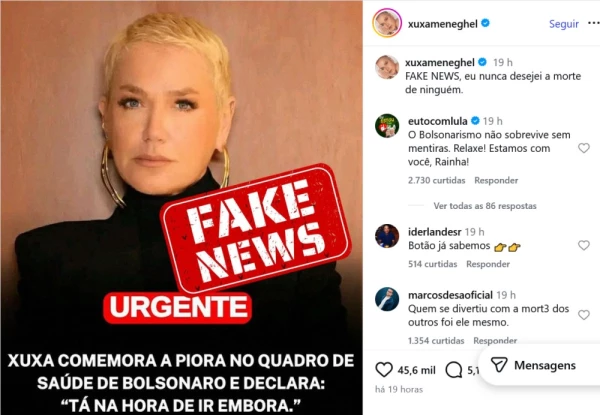View the 2.730 curtidas likes list

pyautogui.click(x=437, y=180)
